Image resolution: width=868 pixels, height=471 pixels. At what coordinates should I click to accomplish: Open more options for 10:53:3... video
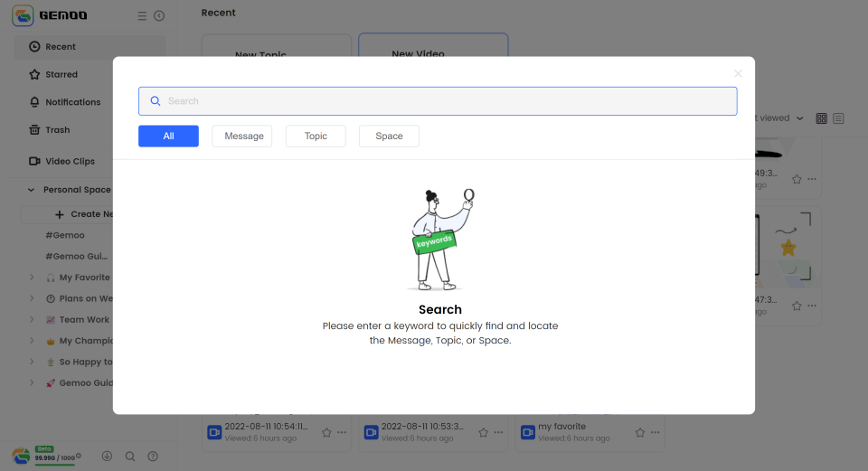[x=499, y=433]
